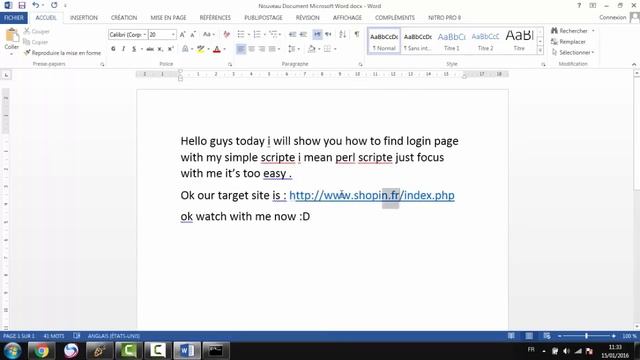Apply the Sans interligne style
This screenshot has width=640, height=360.
coord(418,41)
